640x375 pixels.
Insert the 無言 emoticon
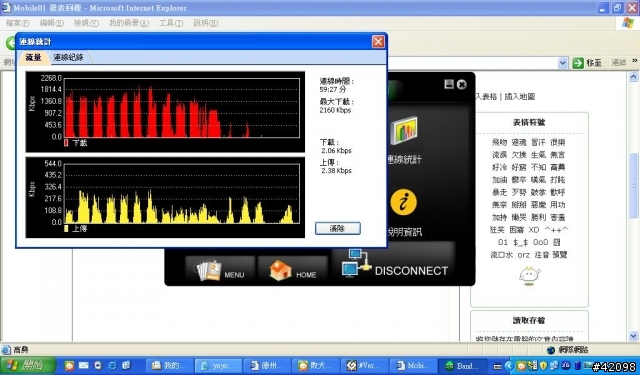coord(558,155)
